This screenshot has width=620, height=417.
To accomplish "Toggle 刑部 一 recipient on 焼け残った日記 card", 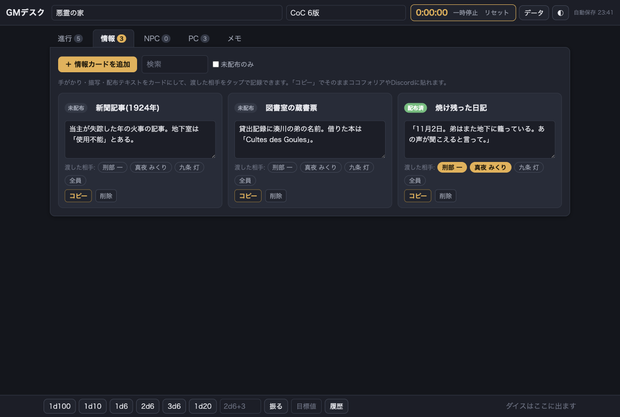I will pos(452,168).
